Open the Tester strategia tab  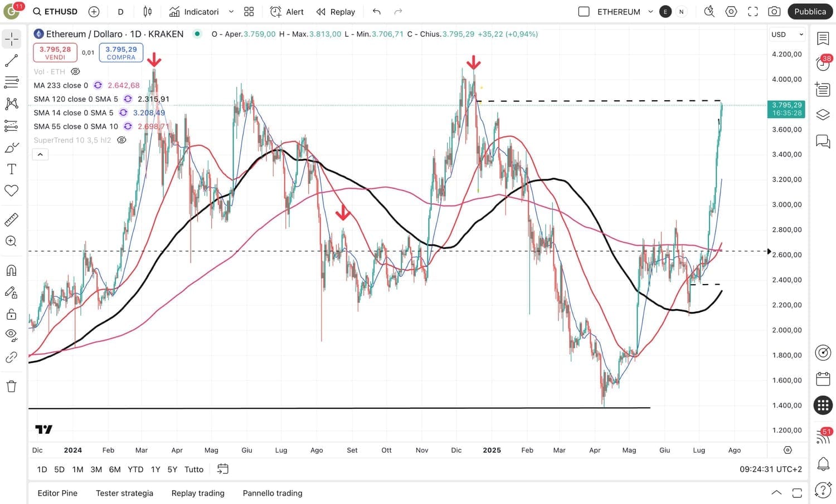tap(124, 493)
